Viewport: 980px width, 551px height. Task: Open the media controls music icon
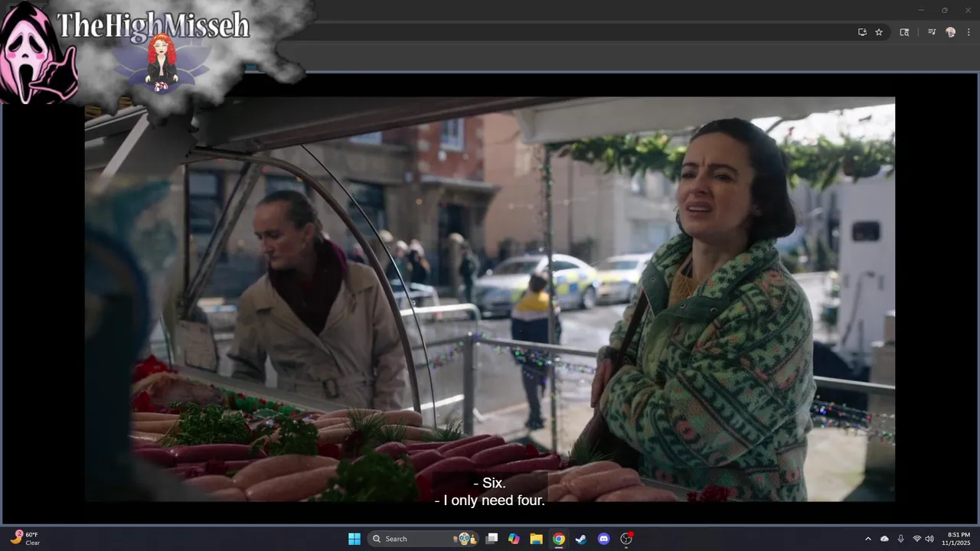tap(932, 32)
